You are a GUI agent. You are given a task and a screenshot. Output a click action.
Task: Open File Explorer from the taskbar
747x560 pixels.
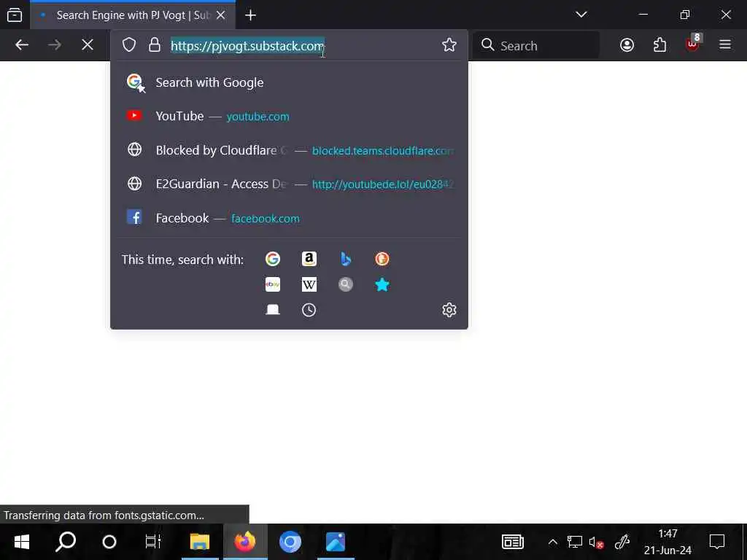tap(200, 542)
